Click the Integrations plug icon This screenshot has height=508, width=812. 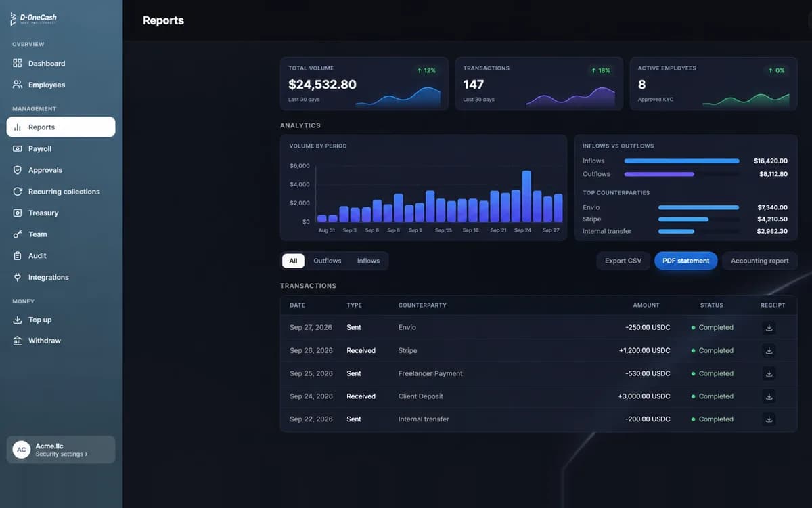[x=18, y=277]
